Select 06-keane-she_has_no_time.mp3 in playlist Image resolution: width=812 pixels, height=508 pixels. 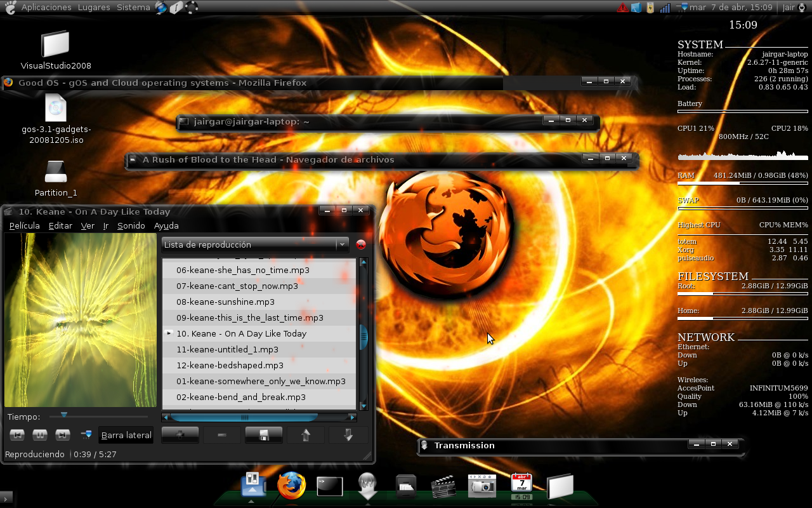(259, 270)
